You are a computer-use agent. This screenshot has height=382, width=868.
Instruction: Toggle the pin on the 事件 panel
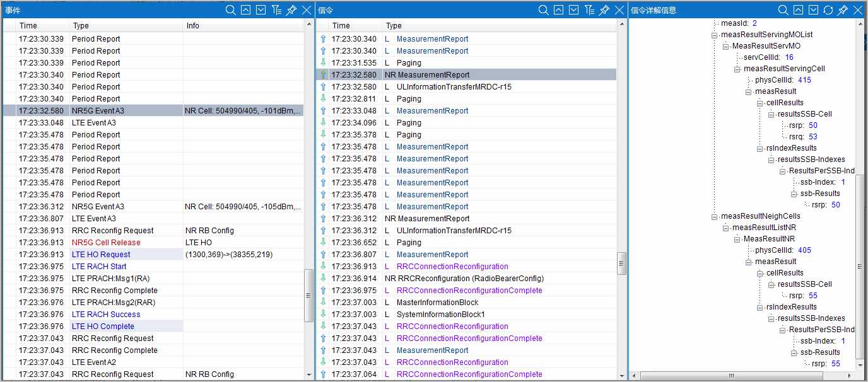[291, 9]
